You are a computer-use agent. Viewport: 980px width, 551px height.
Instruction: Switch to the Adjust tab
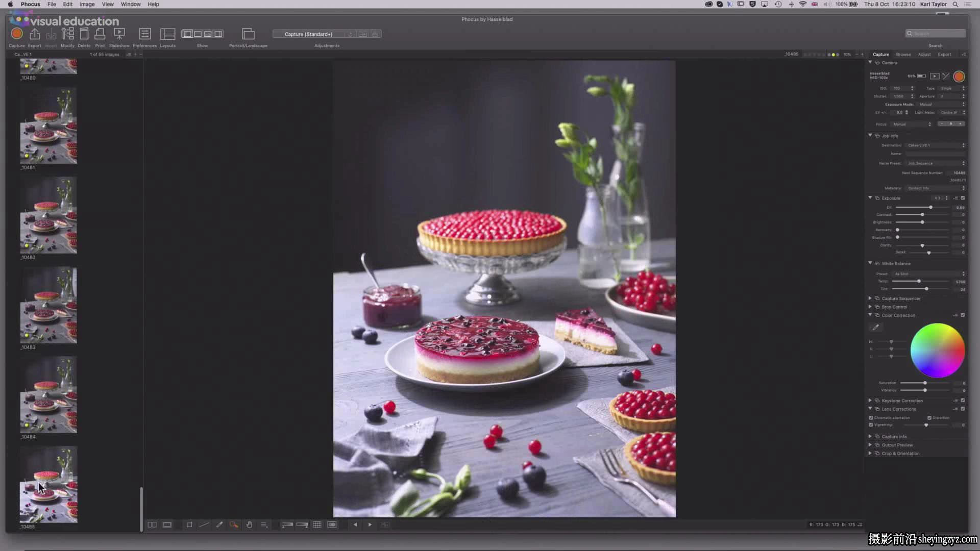pyautogui.click(x=924, y=55)
